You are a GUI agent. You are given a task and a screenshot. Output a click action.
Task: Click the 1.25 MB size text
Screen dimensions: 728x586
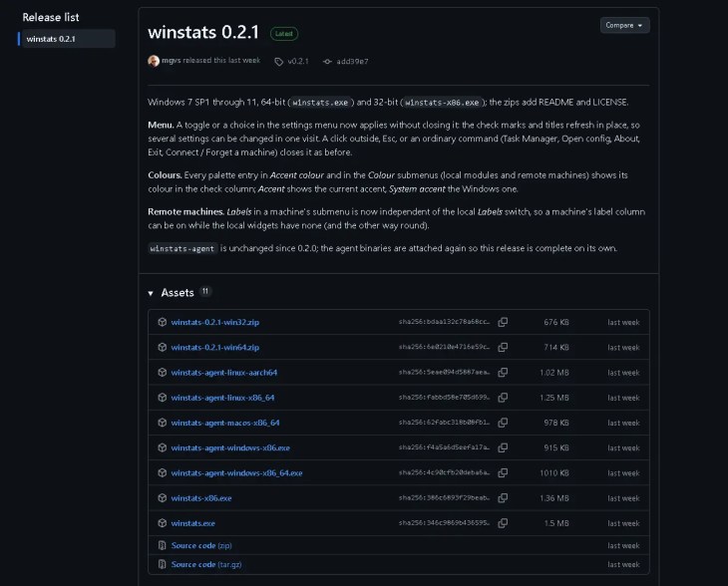pyautogui.click(x=554, y=398)
